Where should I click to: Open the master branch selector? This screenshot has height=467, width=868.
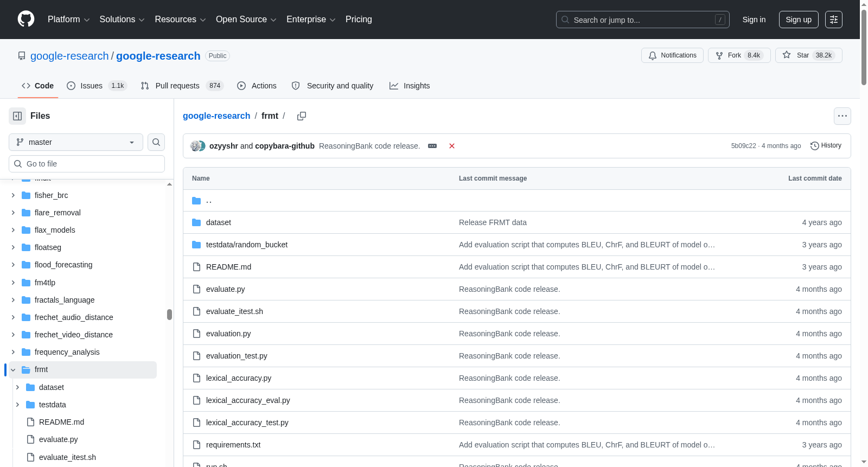click(76, 142)
